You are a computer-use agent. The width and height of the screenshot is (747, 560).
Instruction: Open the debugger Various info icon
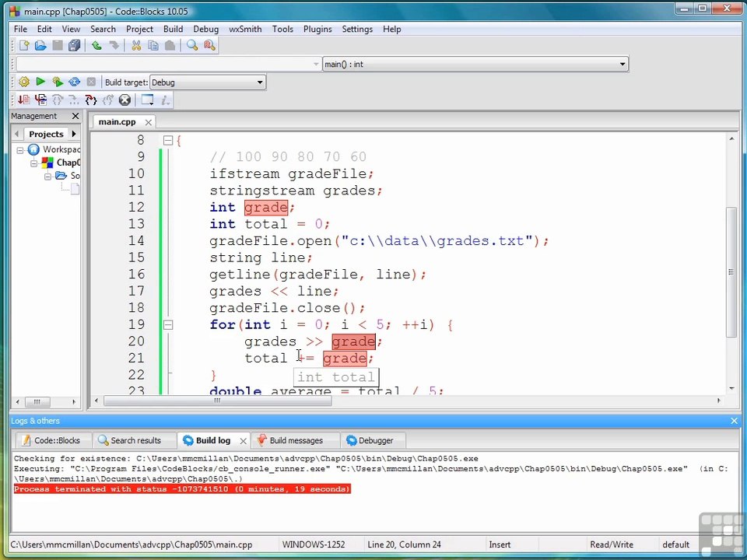(165, 100)
